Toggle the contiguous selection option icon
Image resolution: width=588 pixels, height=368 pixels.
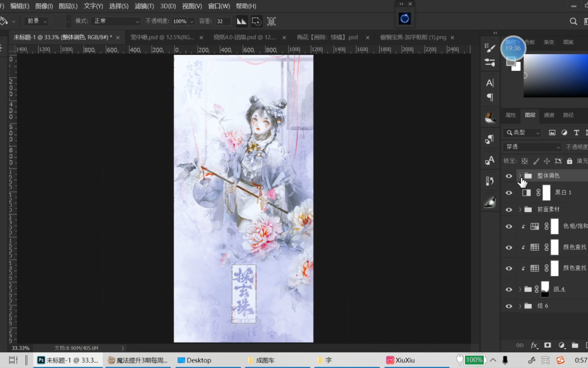pyautogui.click(x=256, y=21)
